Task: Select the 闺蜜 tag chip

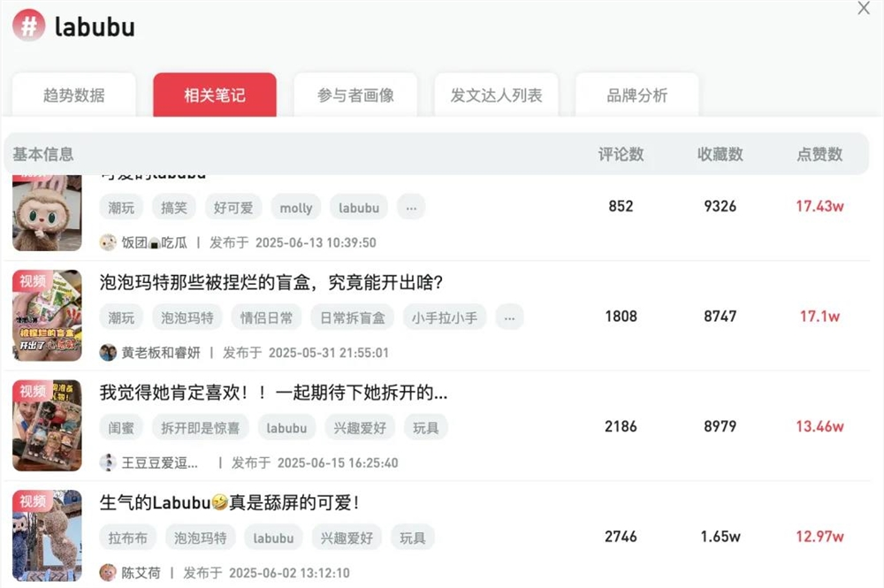Action: pos(121,428)
